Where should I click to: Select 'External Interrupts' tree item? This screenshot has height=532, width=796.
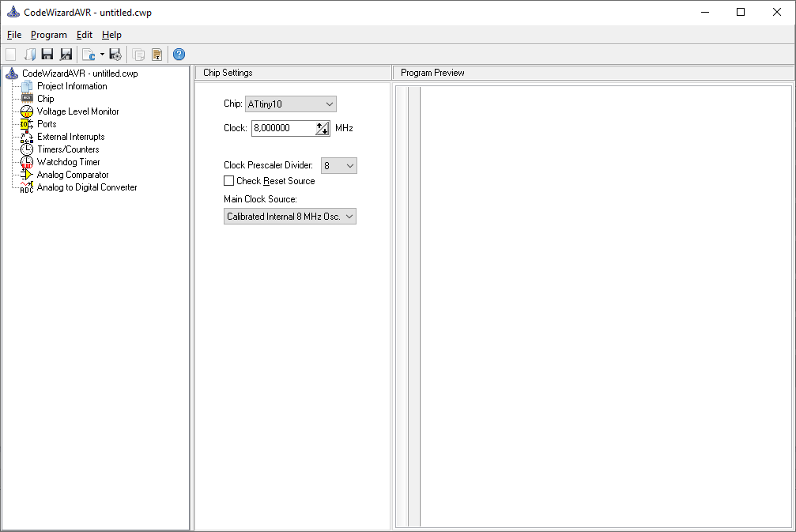pyautogui.click(x=70, y=137)
